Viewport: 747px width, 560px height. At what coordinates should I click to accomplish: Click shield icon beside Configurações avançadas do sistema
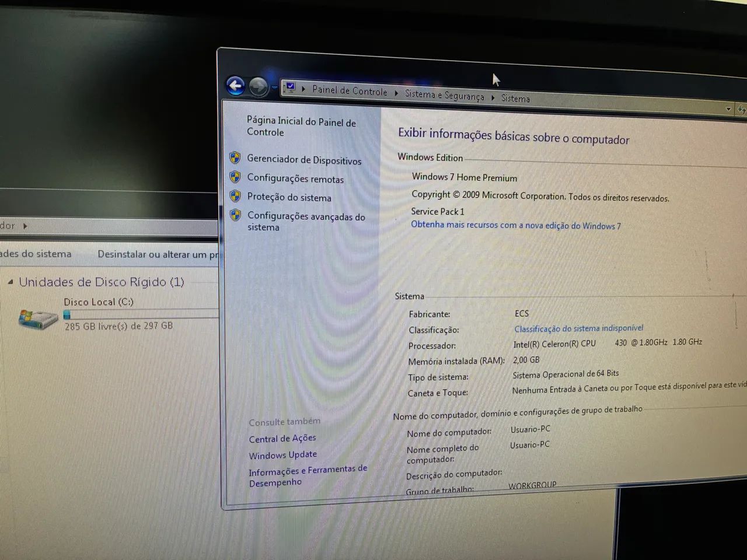[236, 215]
